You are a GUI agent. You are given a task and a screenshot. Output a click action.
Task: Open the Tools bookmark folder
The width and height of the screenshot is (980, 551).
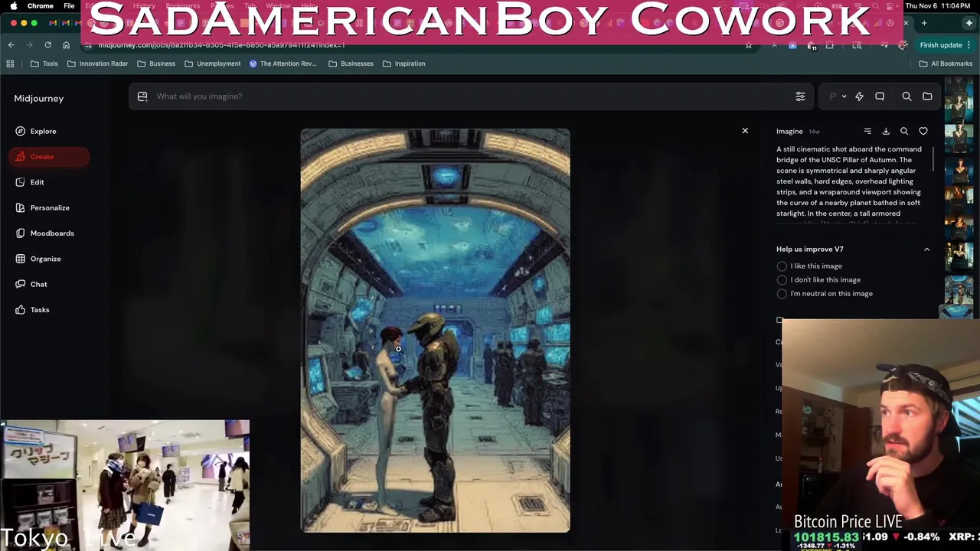click(x=44, y=64)
